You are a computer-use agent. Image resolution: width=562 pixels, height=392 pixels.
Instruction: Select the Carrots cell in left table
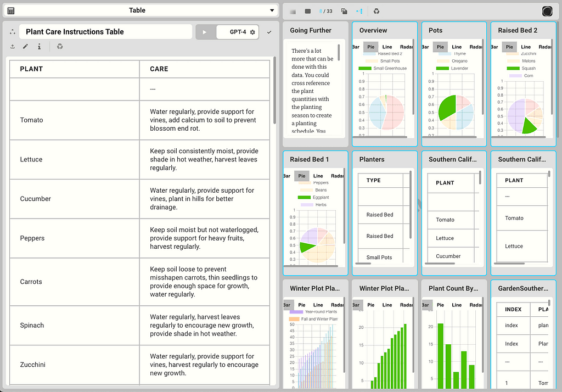click(x=75, y=282)
